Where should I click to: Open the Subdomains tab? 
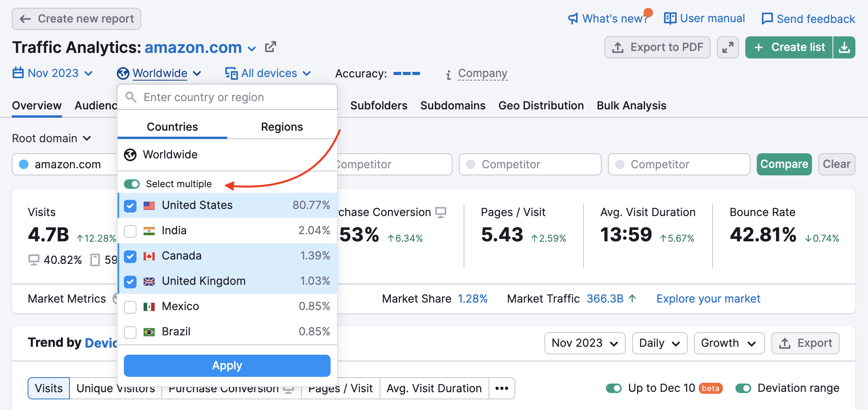453,105
